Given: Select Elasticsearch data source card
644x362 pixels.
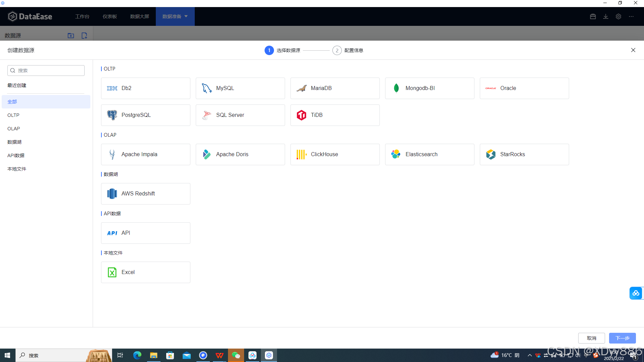Looking at the screenshot, I should (x=429, y=154).
